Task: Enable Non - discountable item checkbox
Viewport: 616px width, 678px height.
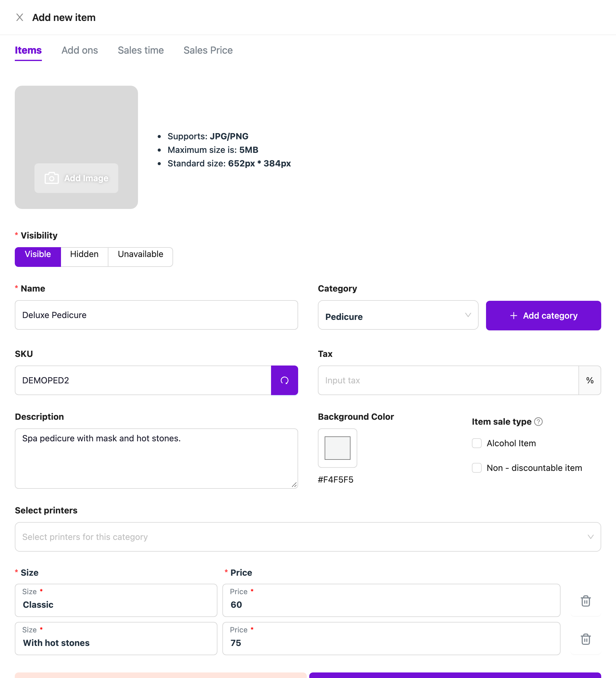Action: (476, 468)
